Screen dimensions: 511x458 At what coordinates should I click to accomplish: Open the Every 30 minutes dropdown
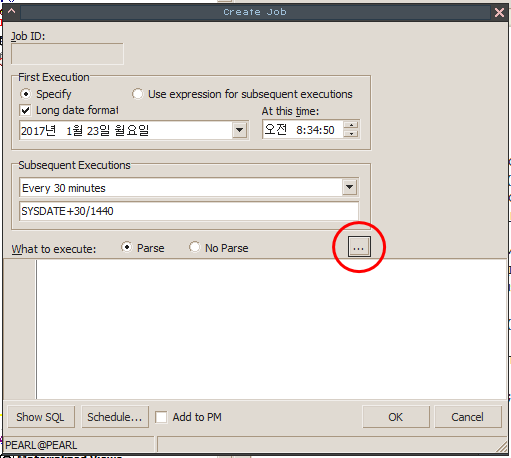click(x=349, y=187)
